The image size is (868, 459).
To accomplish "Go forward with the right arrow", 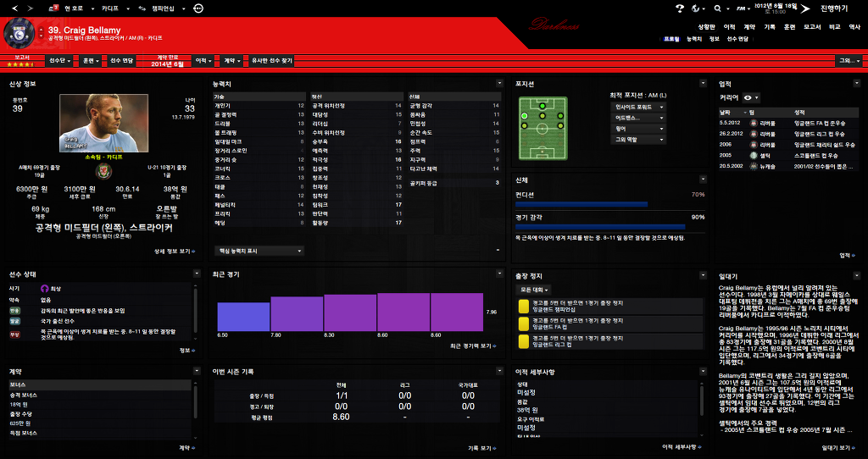I will (30, 8).
